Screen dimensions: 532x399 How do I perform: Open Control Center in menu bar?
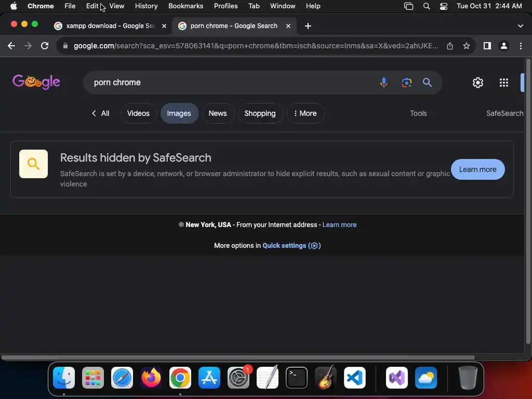click(444, 6)
